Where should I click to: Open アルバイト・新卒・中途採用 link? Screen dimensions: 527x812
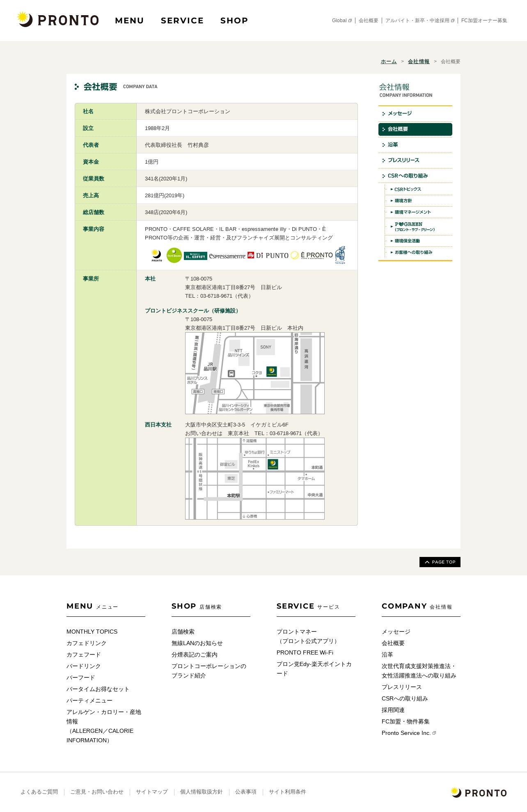[419, 21]
